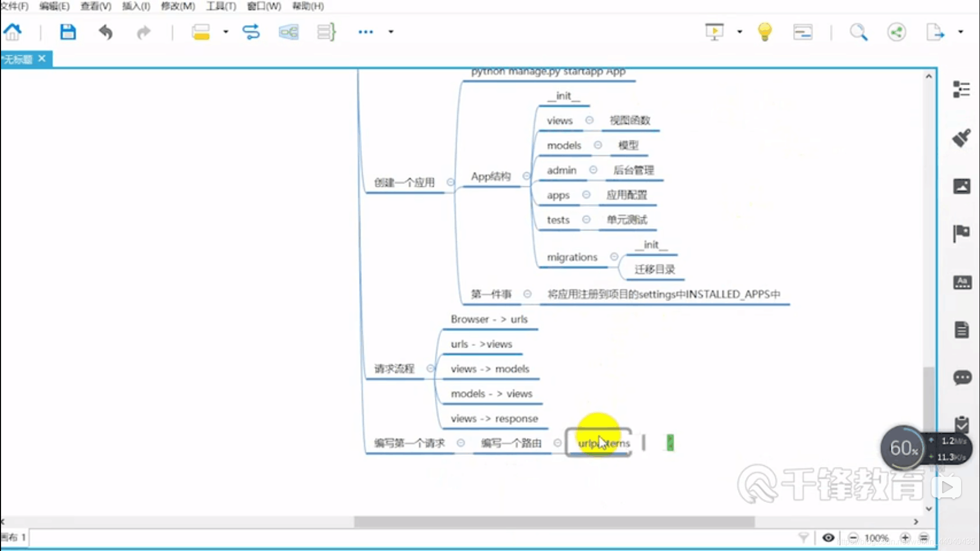Collapse the 创建一个应用 branch
980x551 pixels.
pos(450,182)
